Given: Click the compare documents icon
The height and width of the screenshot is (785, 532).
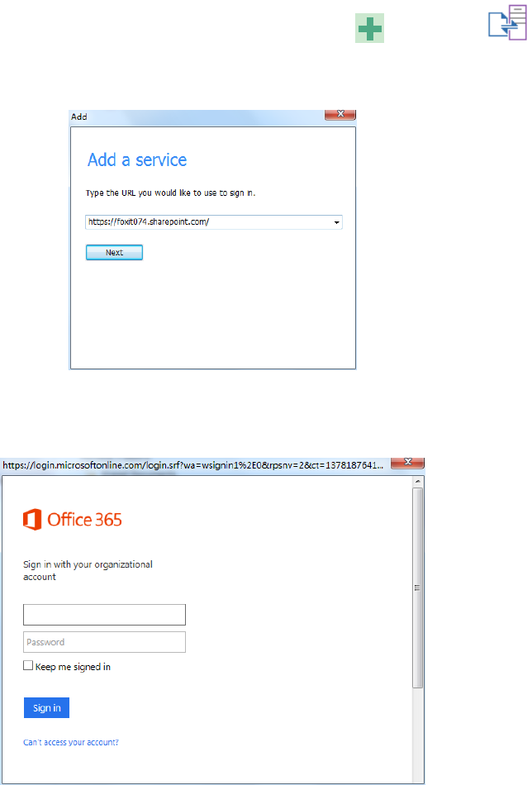Looking at the screenshot, I should [x=507, y=22].
